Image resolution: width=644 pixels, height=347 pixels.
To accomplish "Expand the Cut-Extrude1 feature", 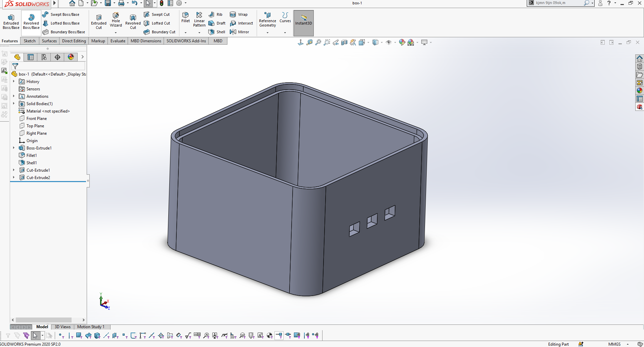I will pos(14,170).
